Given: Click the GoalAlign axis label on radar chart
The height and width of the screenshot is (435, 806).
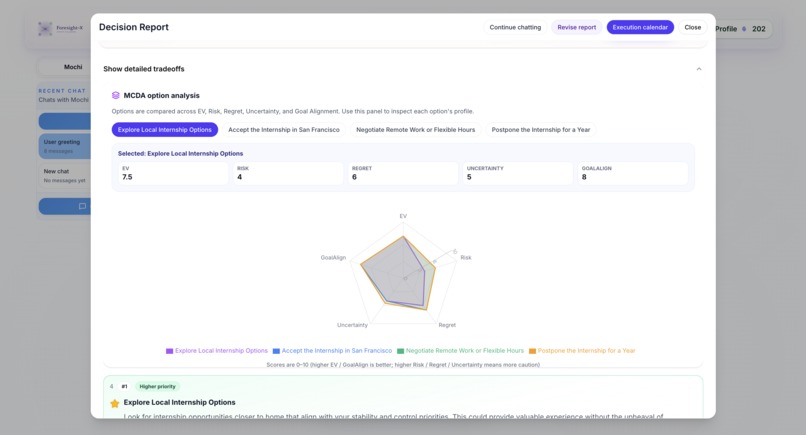Looking at the screenshot, I should point(333,258).
